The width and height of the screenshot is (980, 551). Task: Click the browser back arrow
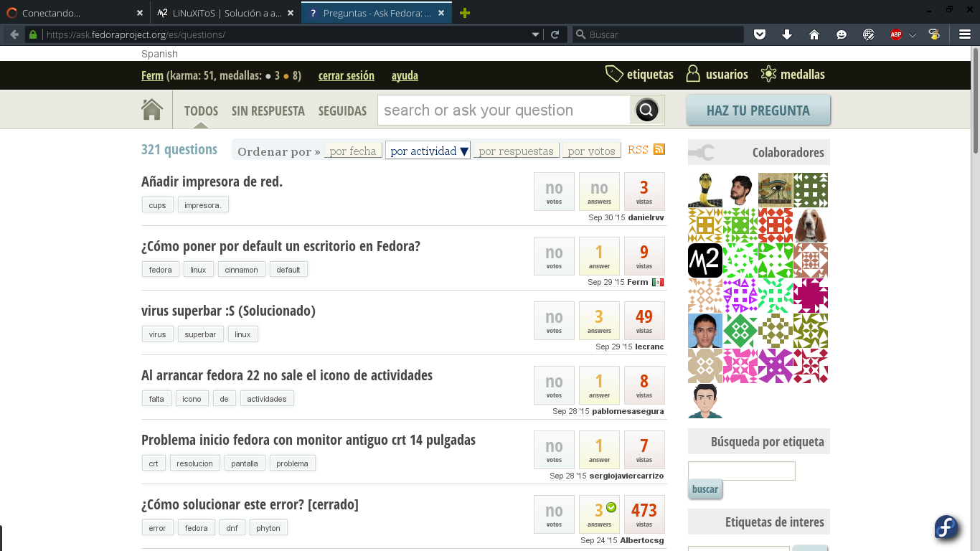pyautogui.click(x=14, y=34)
